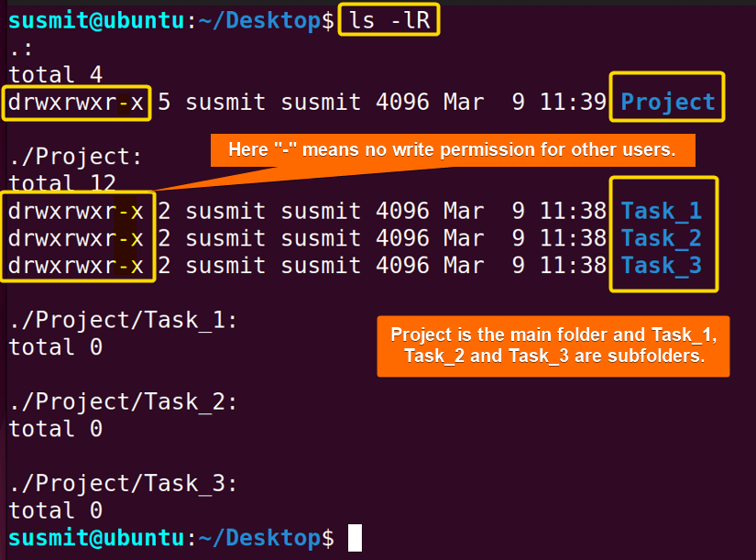This screenshot has width=756, height=560.
Task: Click permissions string in the Task_1 row
Action: [x=76, y=212]
